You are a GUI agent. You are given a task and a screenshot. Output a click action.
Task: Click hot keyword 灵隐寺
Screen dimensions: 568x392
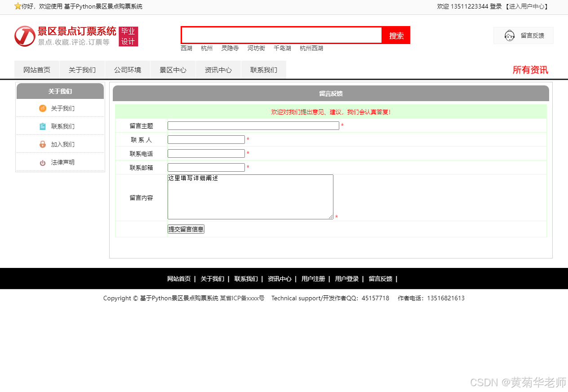tap(230, 48)
